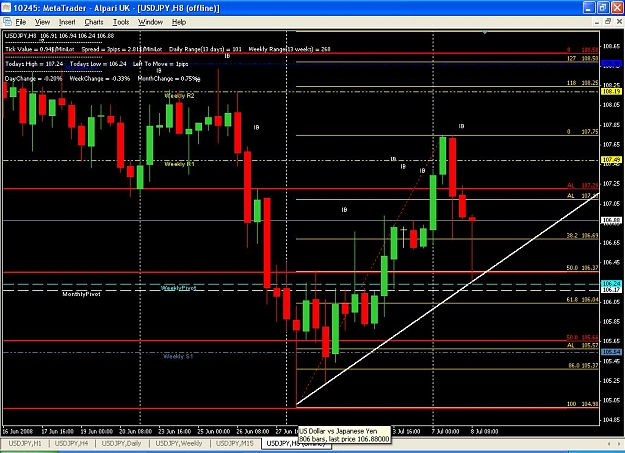Click the 106.24 cyan price label
The width and height of the screenshot is (625, 453).
click(x=611, y=284)
